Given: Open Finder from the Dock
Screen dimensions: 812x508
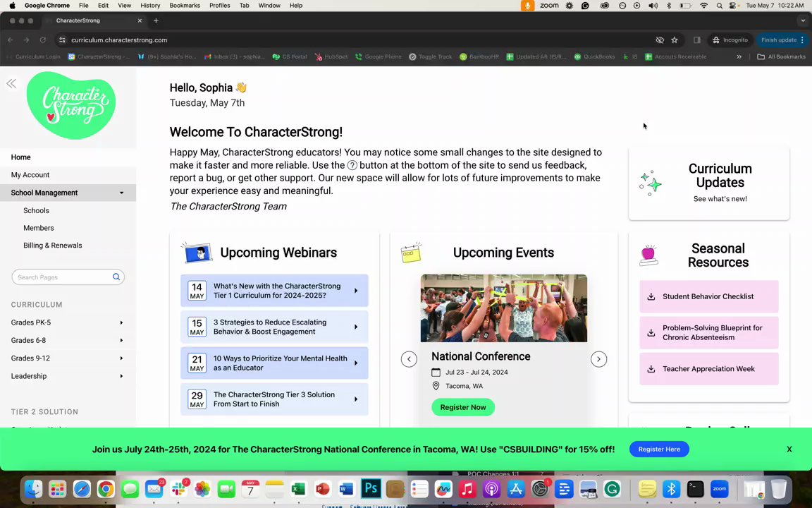Looking at the screenshot, I should pyautogui.click(x=34, y=488).
